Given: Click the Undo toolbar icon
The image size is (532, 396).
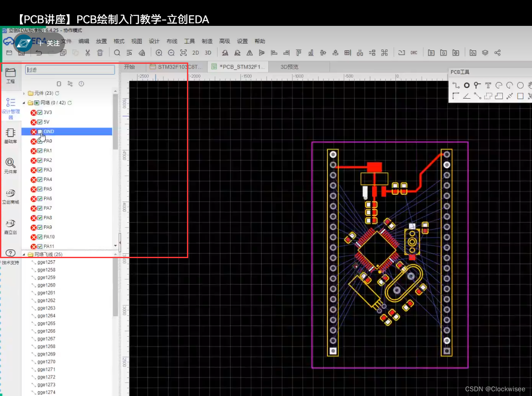Looking at the screenshot, I should click(x=39, y=53).
